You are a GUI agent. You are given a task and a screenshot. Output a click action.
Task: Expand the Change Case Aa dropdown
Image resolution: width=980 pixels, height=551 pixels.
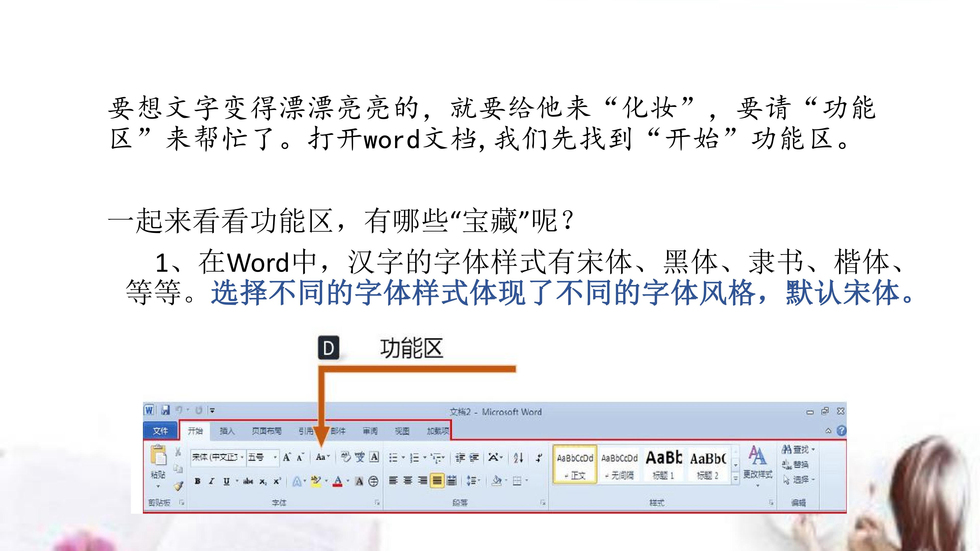[x=323, y=457]
